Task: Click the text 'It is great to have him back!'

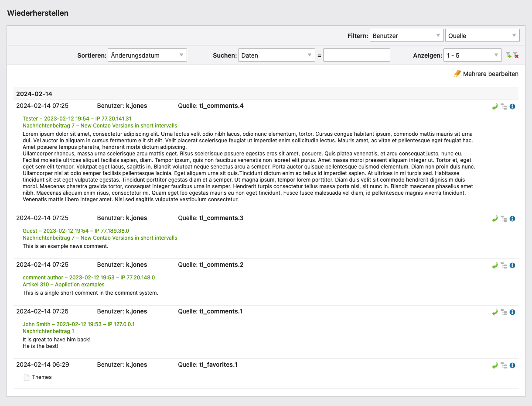Action: (x=57, y=340)
